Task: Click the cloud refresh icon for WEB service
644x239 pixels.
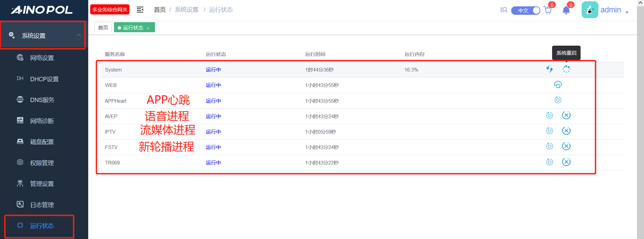Action: [x=558, y=85]
